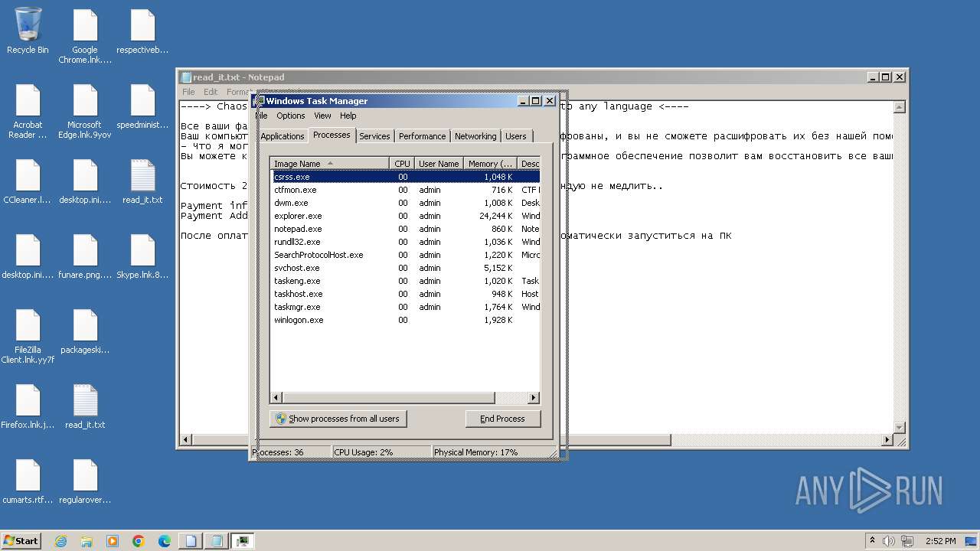
Task: Select the Microsoft Edge.lnk.9yov desktop file
Action: [85, 112]
